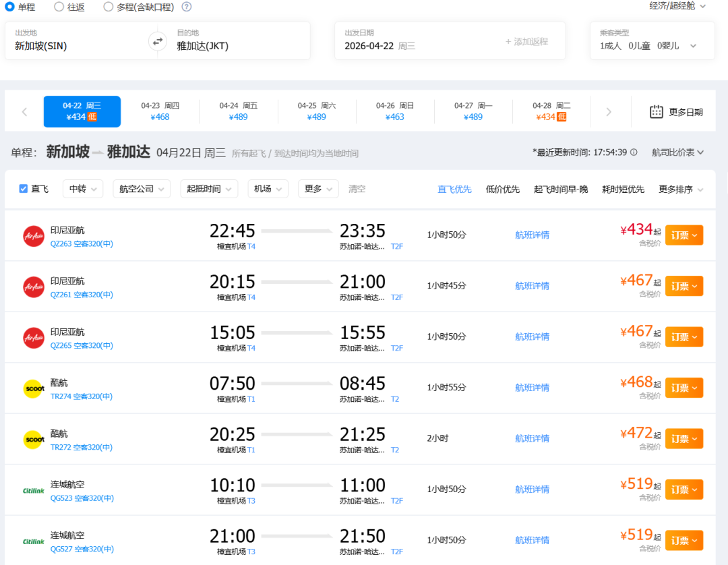Click the info icon beside update time
This screenshot has width=728, height=565.
pyautogui.click(x=634, y=152)
